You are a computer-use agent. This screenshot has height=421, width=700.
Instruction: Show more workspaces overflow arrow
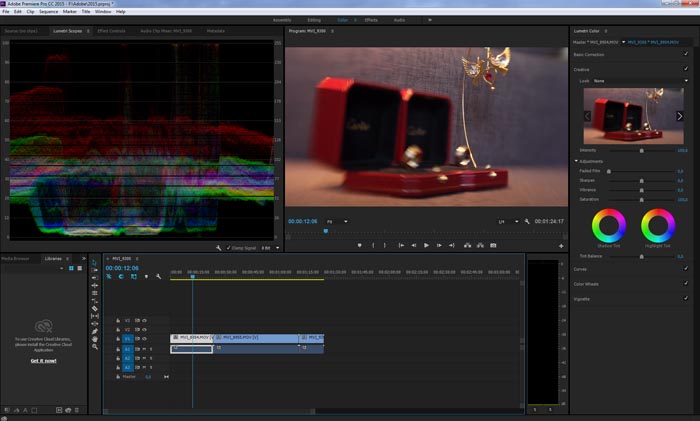point(430,20)
